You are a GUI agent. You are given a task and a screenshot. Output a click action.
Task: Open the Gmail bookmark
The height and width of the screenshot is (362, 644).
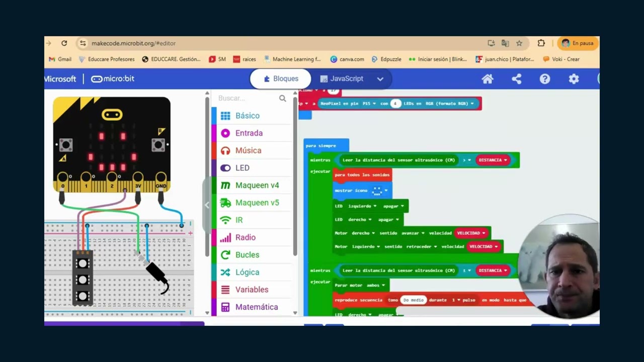[x=60, y=59]
